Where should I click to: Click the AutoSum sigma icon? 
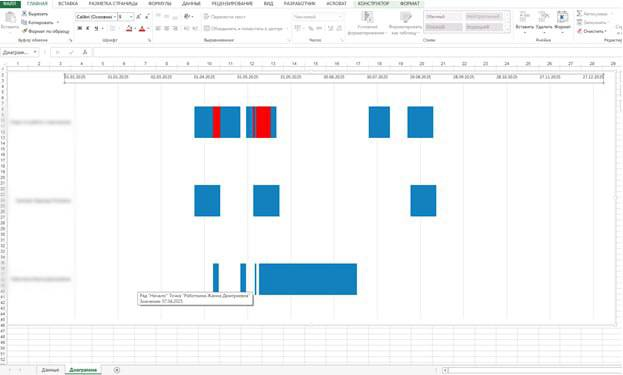click(579, 14)
